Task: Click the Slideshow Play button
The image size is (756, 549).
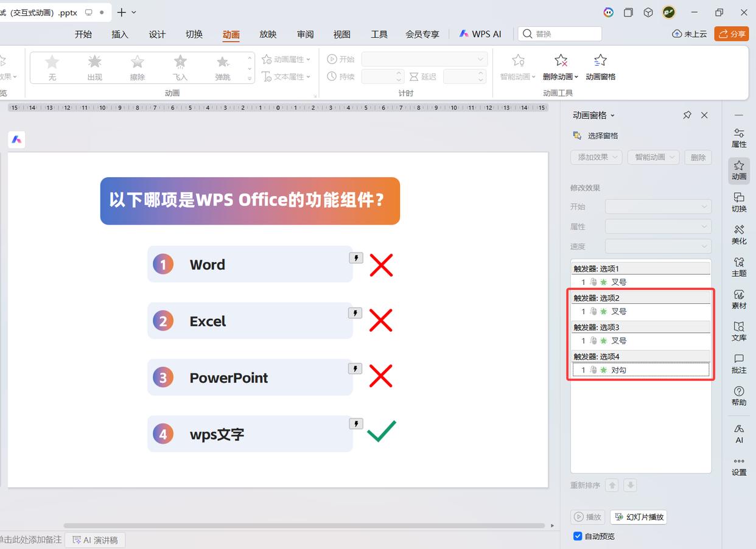Action: coord(639,517)
